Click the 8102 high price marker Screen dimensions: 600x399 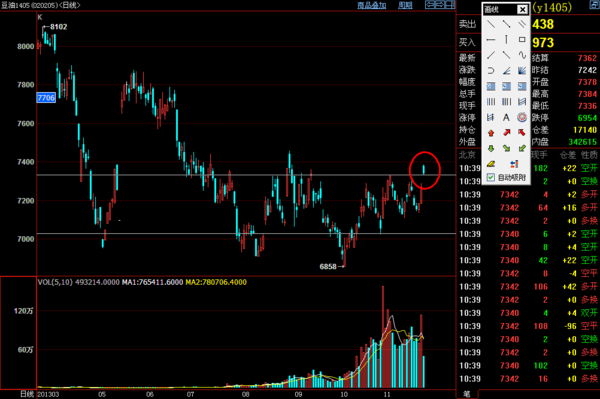click(59, 27)
